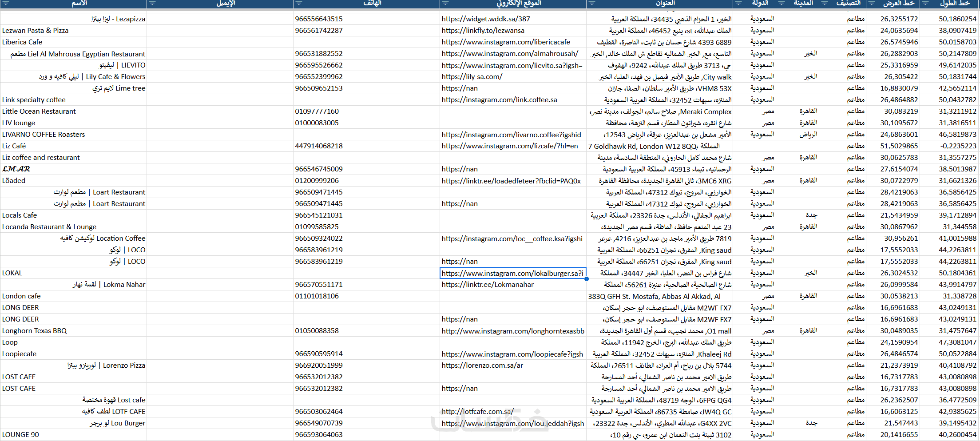Open the loopiecafe Instagram link

tap(512, 354)
